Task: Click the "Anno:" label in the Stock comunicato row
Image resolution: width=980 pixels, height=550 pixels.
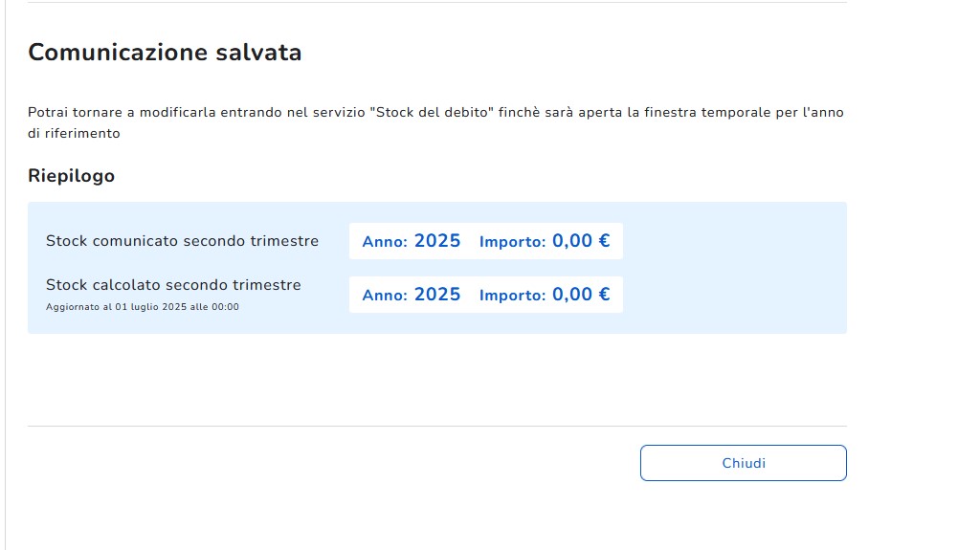Action: (385, 242)
